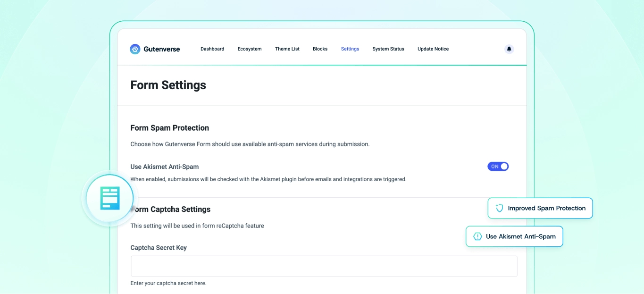Select the Settings tab
This screenshot has height=294, width=644.
[x=350, y=49]
